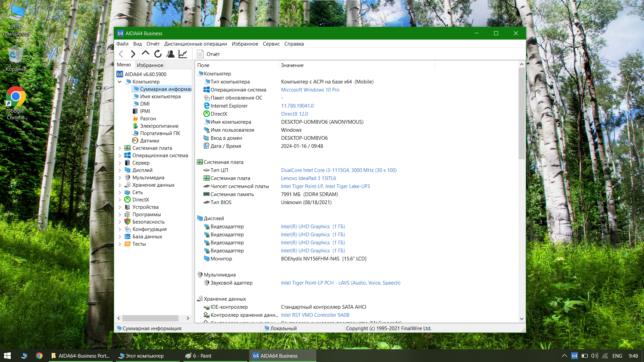
Task: Click the Forward navigation arrow icon
Action: [133, 54]
